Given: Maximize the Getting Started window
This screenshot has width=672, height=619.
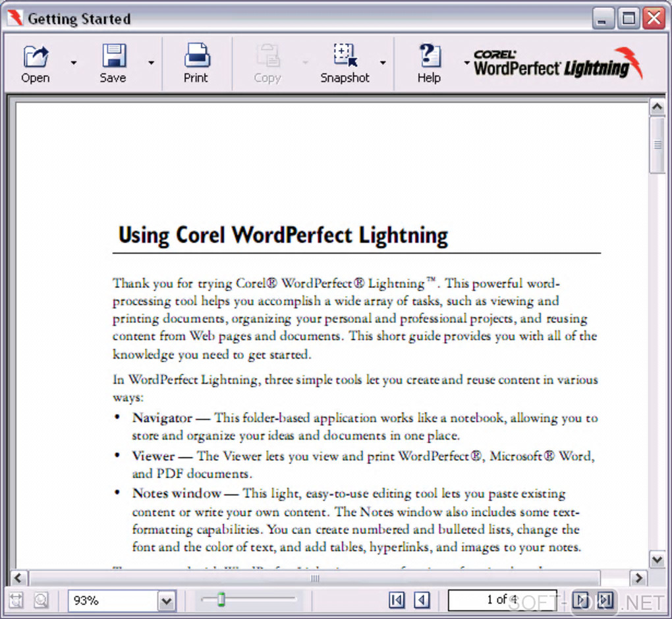Looking at the screenshot, I should pos(629,18).
